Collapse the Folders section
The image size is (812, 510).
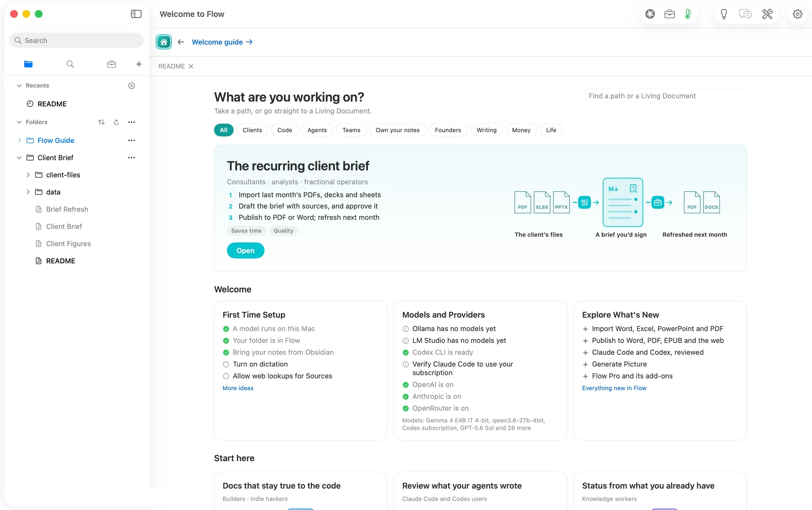click(x=19, y=122)
